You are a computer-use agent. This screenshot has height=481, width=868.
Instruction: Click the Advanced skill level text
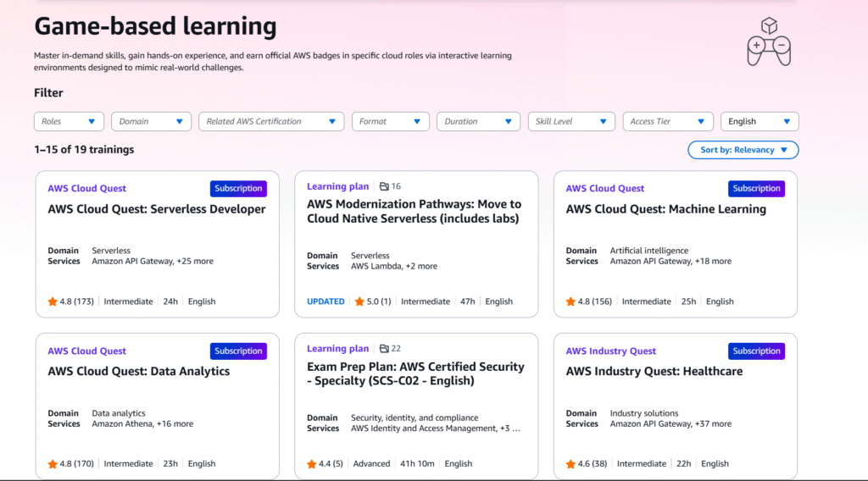point(371,464)
